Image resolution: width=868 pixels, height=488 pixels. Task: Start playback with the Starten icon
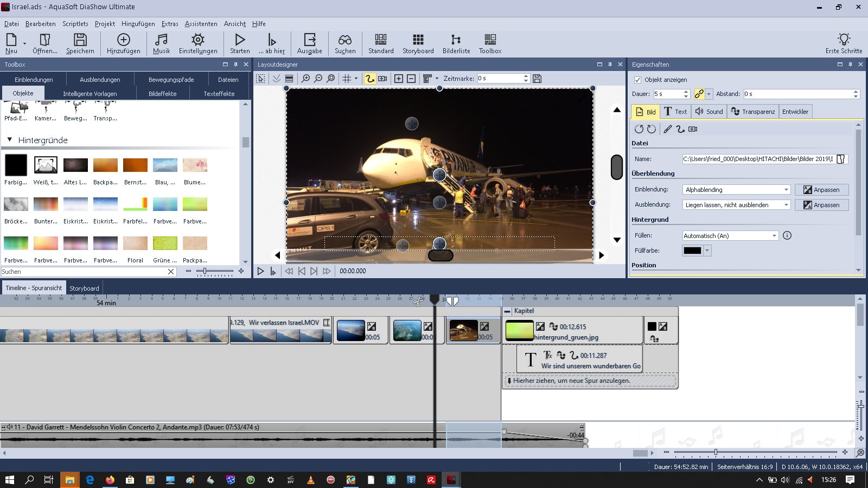point(240,40)
